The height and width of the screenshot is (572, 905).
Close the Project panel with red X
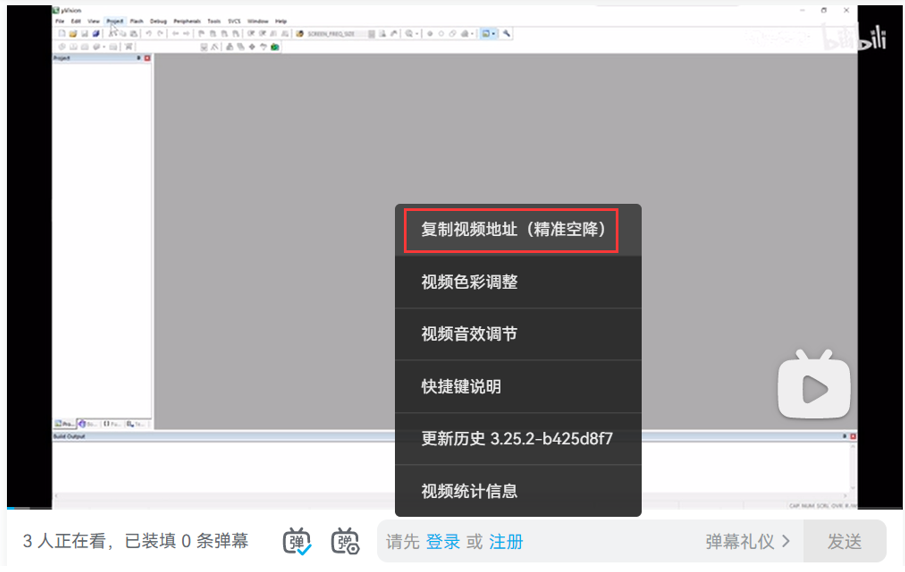click(x=147, y=58)
